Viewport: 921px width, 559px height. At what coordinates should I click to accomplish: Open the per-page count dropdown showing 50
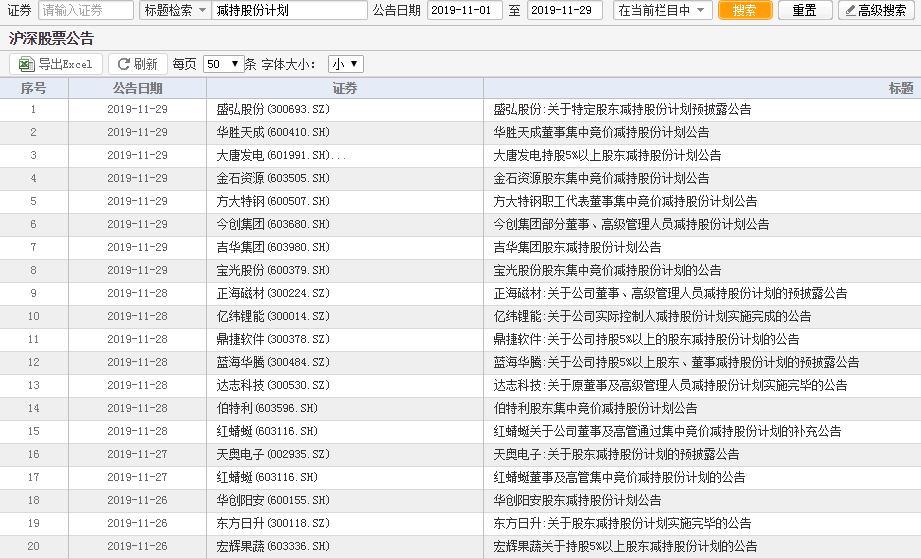click(223, 64)
